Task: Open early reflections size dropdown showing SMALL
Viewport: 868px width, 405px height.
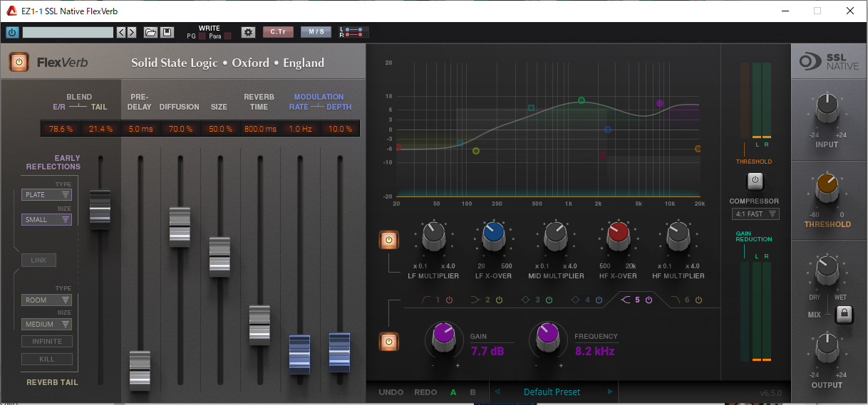Action: 46,219
